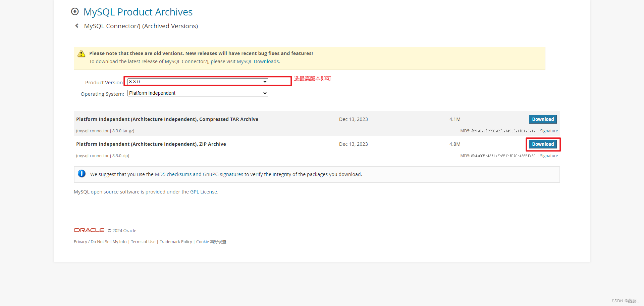The image size is (644, 306).
Task: Click the © 2024 Oracle text
Action: click(122, 231)
